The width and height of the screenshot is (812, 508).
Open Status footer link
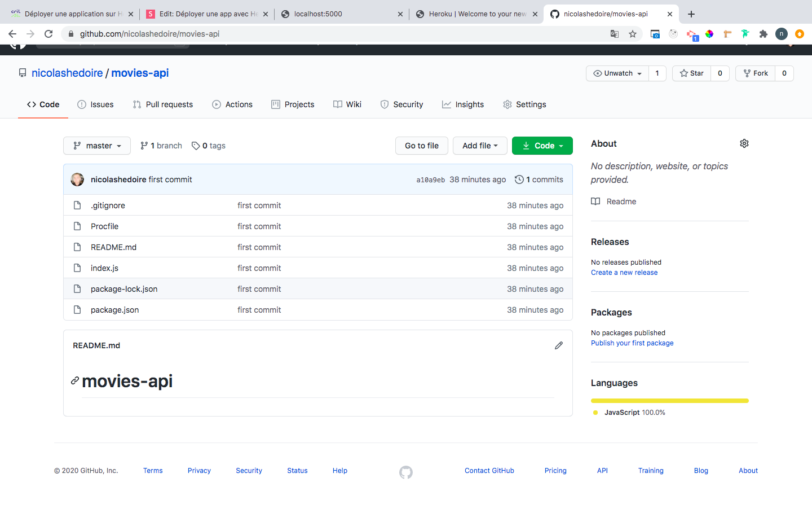coord(297,471)
